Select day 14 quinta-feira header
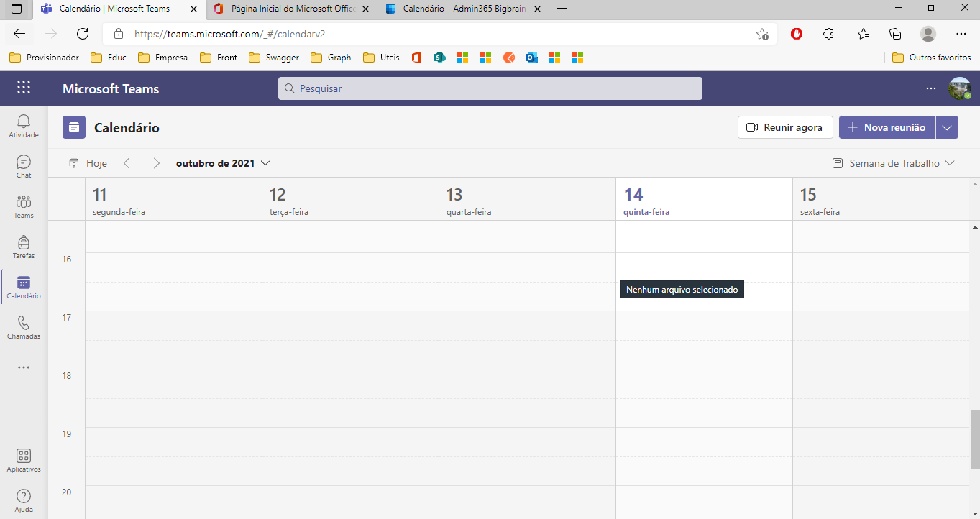The height and width of the screenshot is (519, 980). [704, 200]
